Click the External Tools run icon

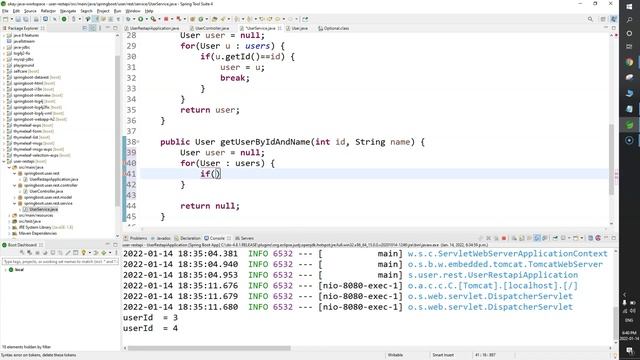click(153, 19)
